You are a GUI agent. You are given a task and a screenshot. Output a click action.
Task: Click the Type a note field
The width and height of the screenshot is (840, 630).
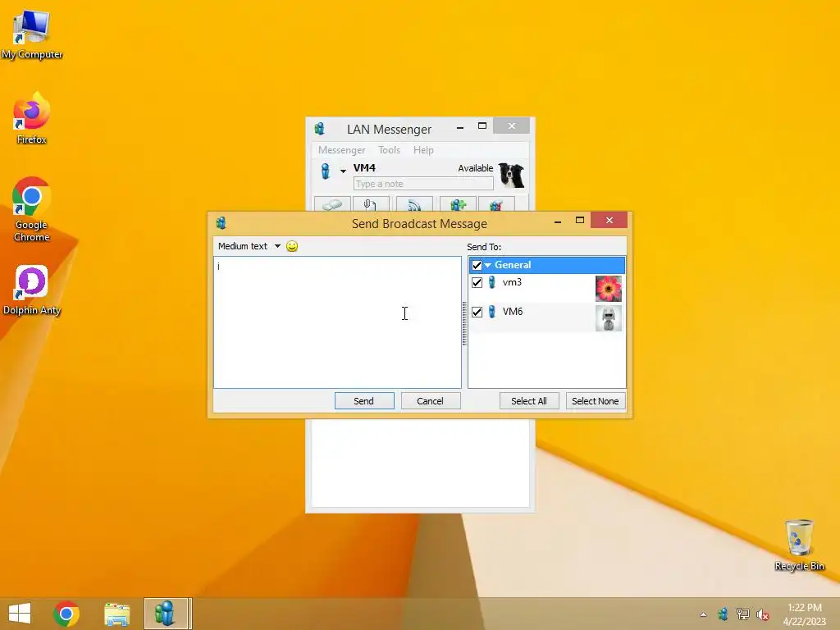point(423,184)
